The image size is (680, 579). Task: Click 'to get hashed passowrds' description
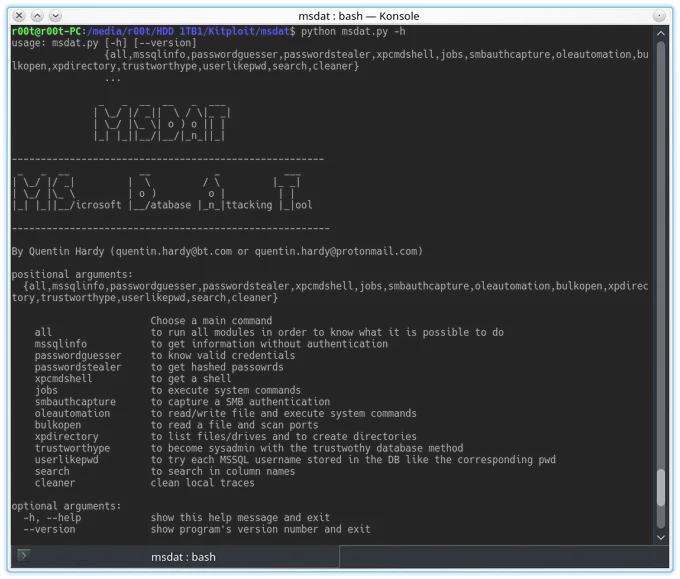coord(217,367)
